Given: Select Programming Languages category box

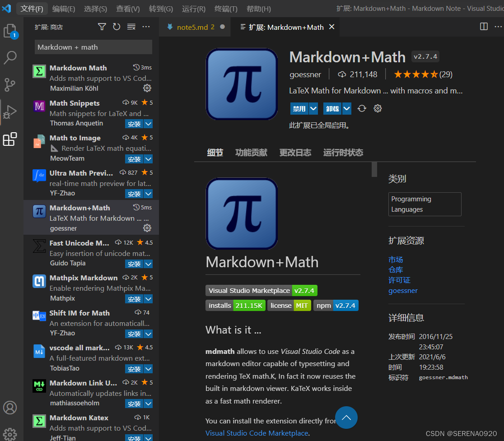Looking at the screenshot, I should [425, 204].
